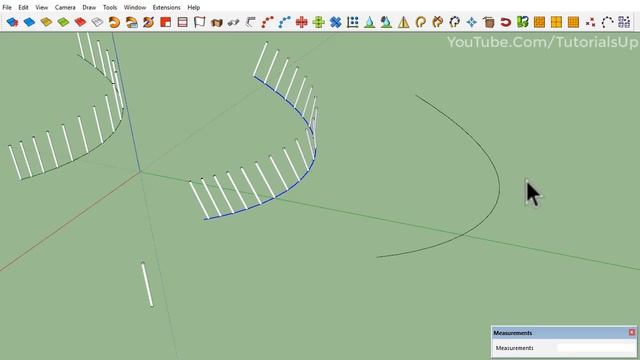Click the brown folded map icon

217,22
